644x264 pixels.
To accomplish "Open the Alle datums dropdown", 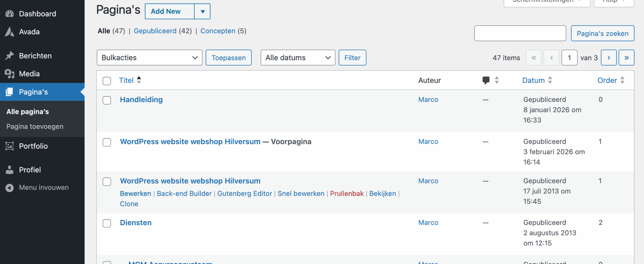I will click(298, 58).
